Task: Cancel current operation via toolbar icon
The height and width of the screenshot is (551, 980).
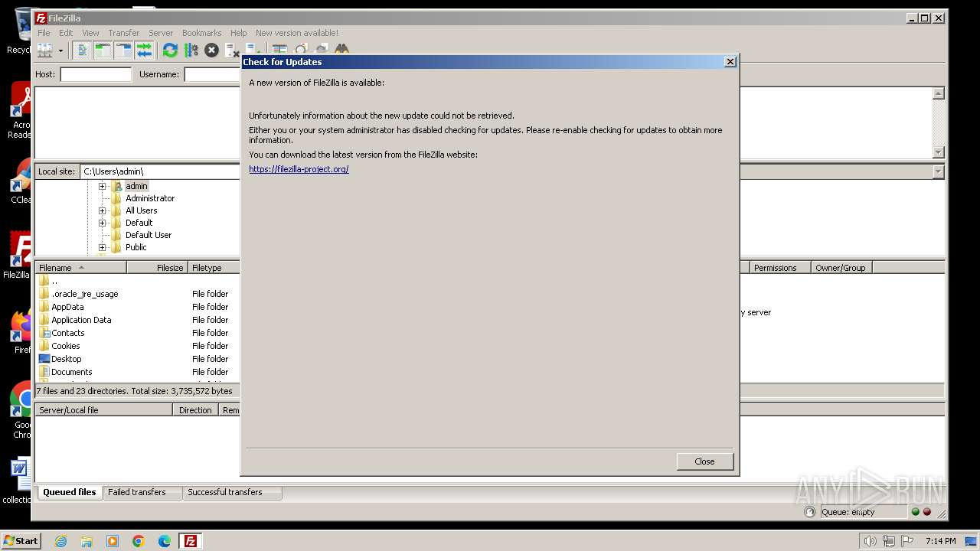Action: click(x=211, y=51)
